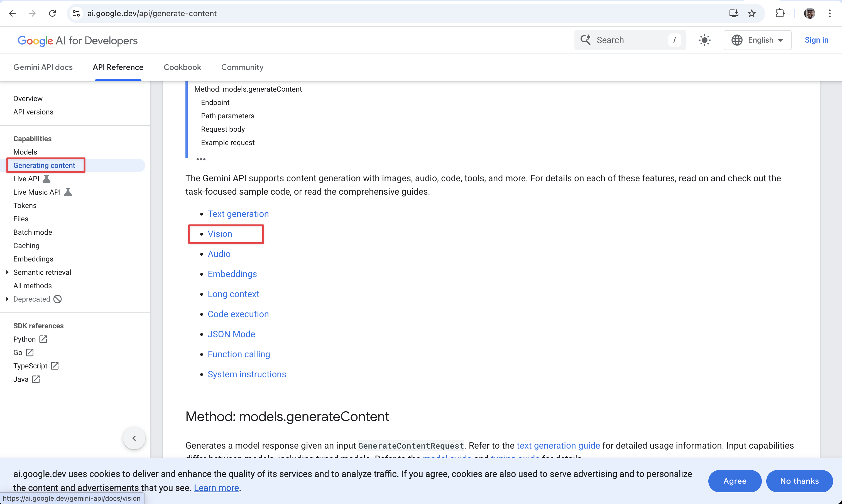Click the TypeScript external link icon

(55, 366)
